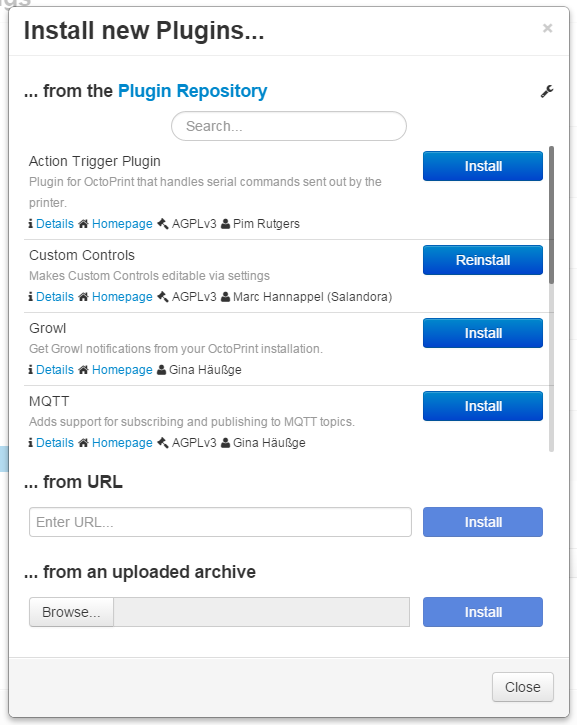Open the Plugin Repository link
This screenshot has width=577, height=725.
pyautogui.click(x=192, y=91)
